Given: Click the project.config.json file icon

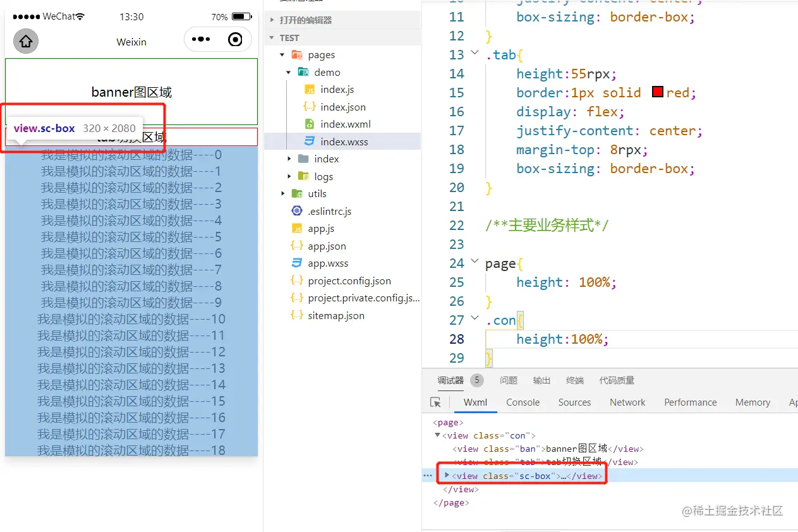Looking at the screenshot, I should (297, 281).
